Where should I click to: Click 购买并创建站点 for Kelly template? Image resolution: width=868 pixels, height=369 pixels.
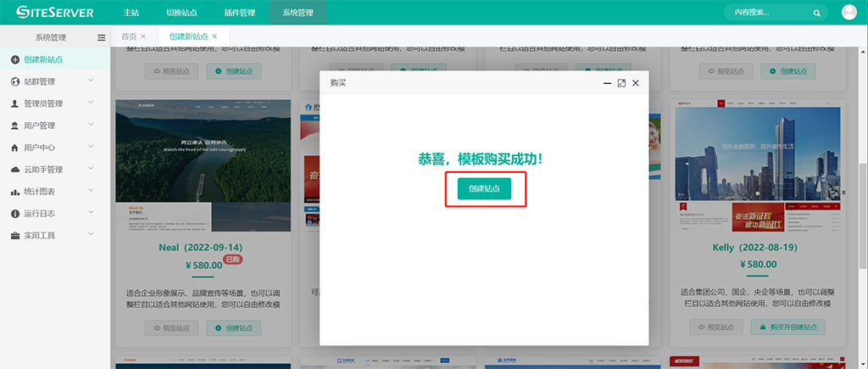coord(789,327)
